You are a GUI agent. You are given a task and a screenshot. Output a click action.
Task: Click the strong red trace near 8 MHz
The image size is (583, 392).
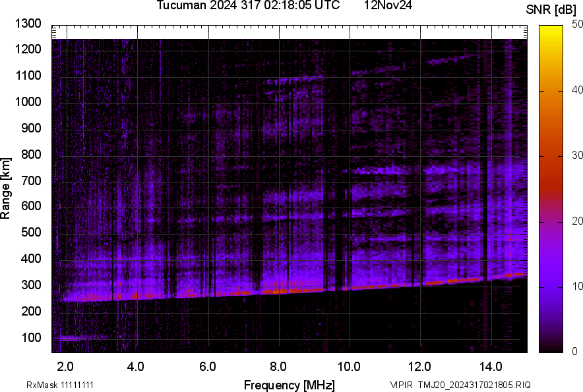(x=277, y=290)
